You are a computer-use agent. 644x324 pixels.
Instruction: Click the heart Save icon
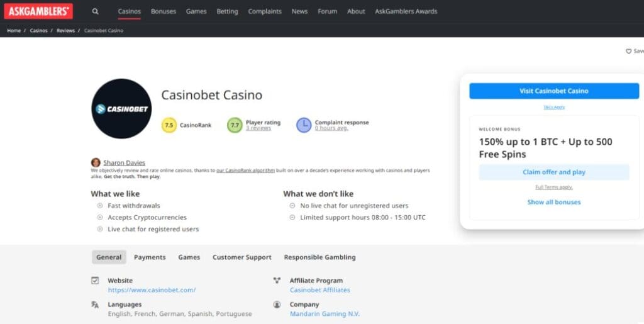click(628, 52)
